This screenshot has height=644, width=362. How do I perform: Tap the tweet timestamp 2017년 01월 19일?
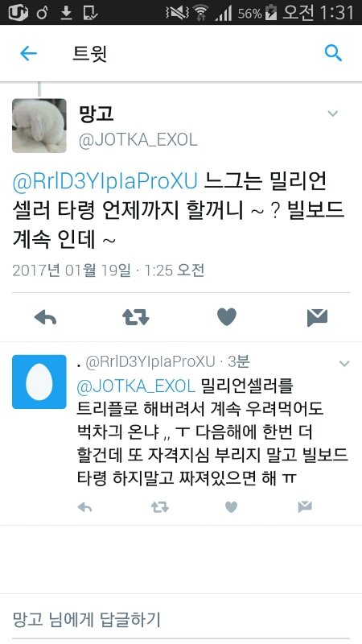tap(72, 270)
